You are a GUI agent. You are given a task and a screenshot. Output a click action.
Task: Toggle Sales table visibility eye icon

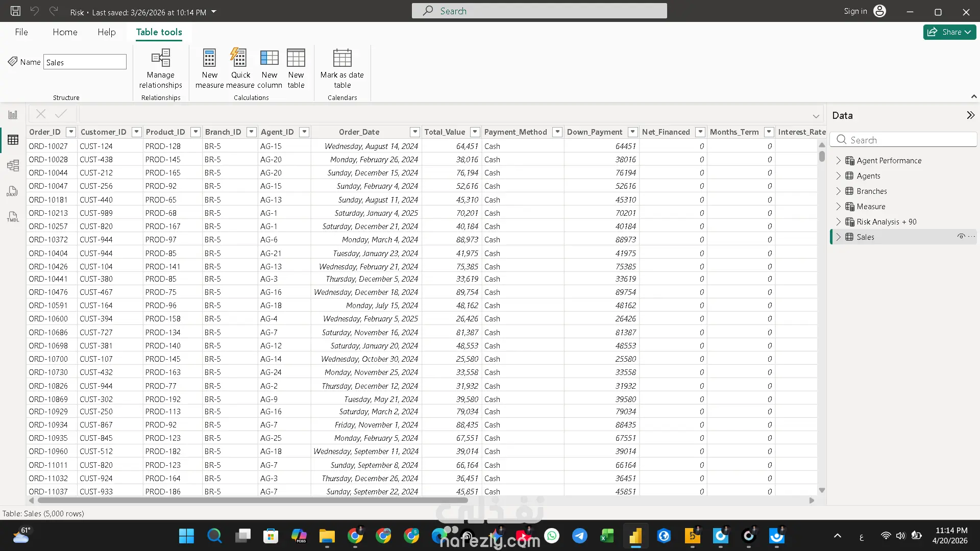click(961, 237)
